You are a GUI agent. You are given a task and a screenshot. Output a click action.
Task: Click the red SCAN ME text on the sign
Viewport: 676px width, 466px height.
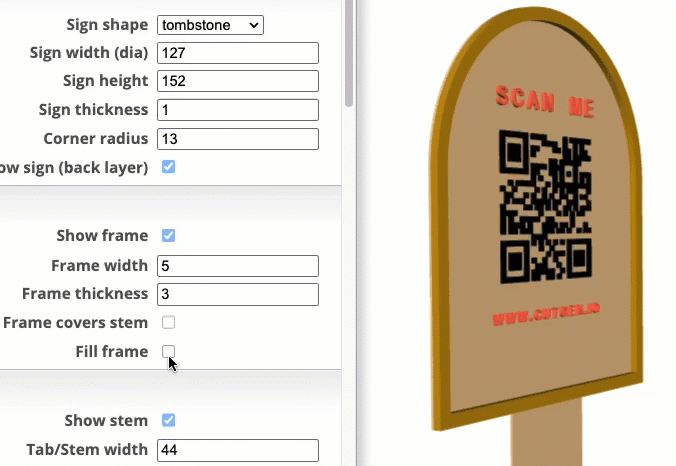pyautogui.click(x=545, y=100)
